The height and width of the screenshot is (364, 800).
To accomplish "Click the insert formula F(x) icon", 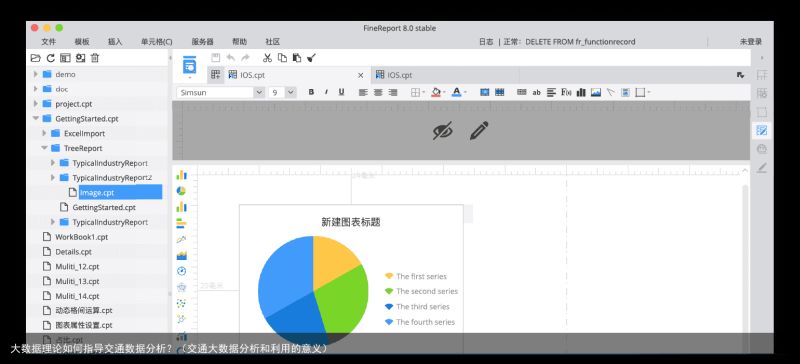I will (x=566, y=92).
